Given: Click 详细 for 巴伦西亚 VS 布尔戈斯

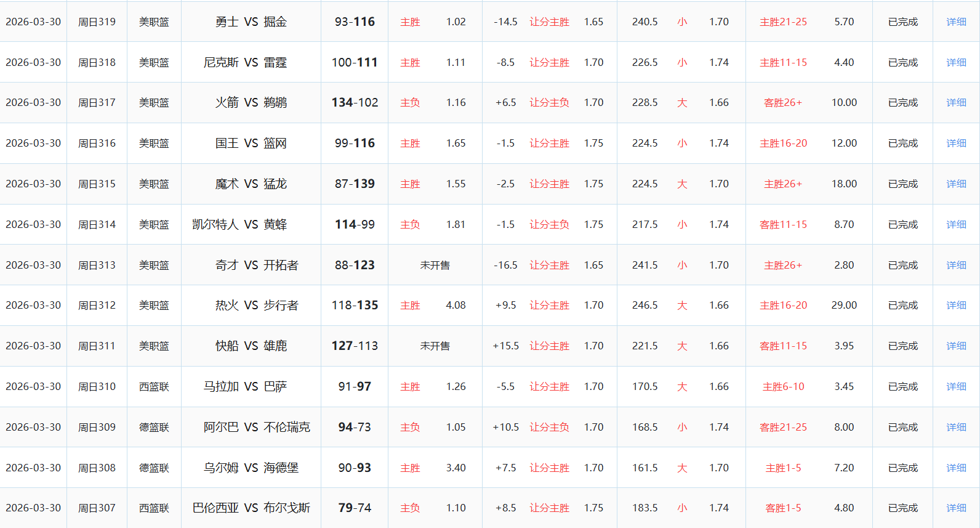Looking at the screenshot, I should click(x=956, y=508).
